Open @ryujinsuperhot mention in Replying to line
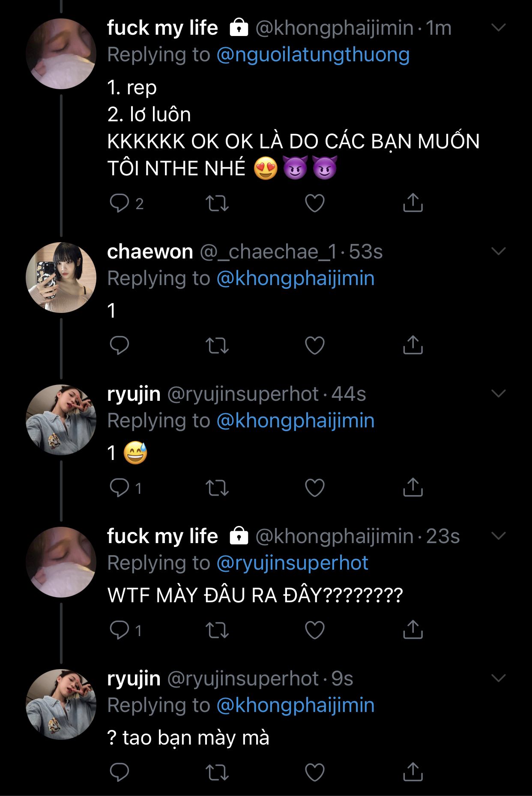This screenshot has width=532, height=796. point(292,563)
